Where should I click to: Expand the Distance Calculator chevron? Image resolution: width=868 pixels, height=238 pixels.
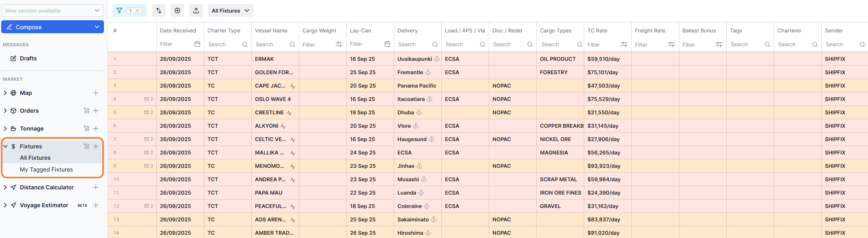5,187
